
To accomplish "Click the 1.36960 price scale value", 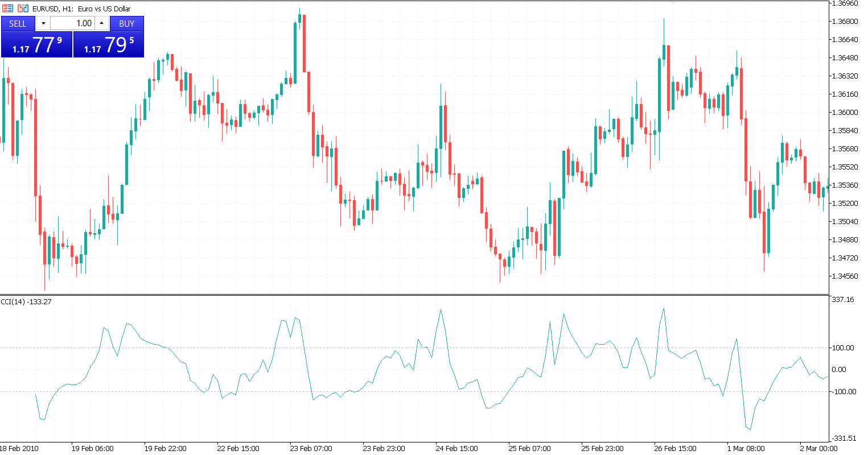I will 845,3.
